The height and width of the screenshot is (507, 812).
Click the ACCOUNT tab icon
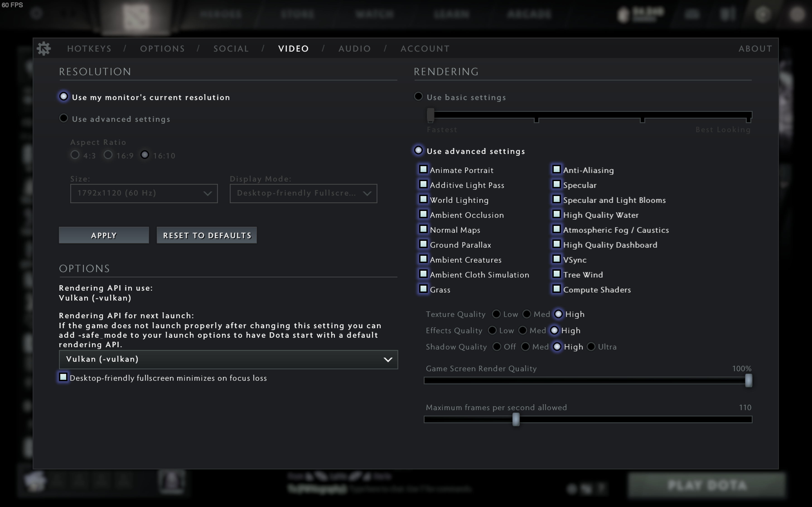pos(424,48)
